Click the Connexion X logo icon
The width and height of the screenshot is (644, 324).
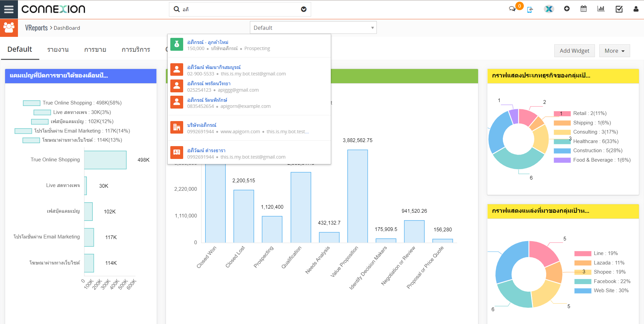[549, 9]
